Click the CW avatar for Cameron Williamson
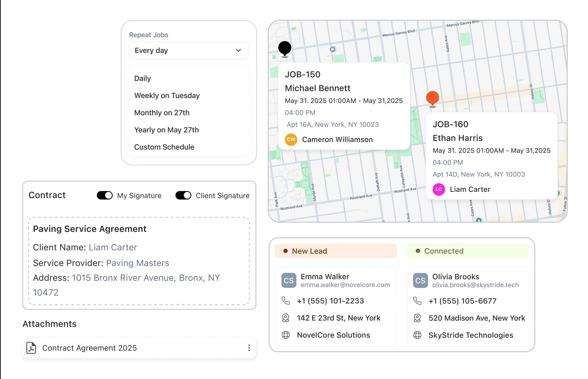The width and height of the screenshot is (588, 379). (x=291, y=139)
